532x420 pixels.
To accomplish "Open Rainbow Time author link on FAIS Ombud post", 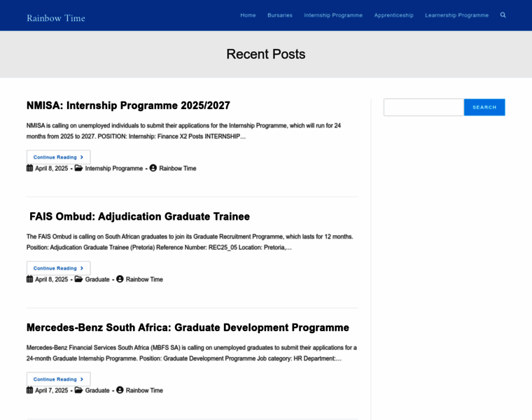I will [144, 279].
